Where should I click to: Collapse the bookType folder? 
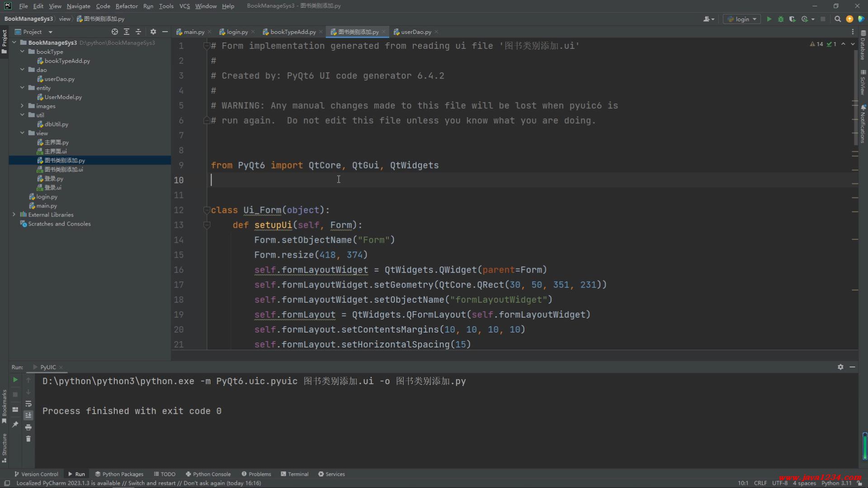22,52
